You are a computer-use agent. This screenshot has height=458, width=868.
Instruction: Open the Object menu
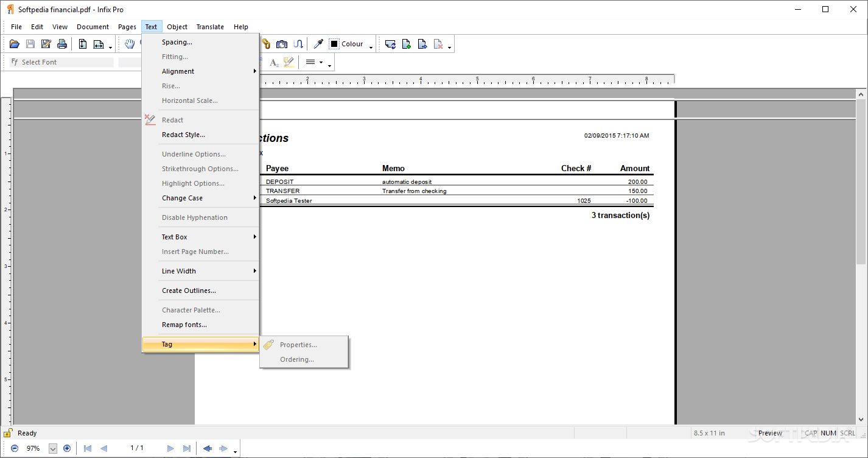(x=177, y=27)
